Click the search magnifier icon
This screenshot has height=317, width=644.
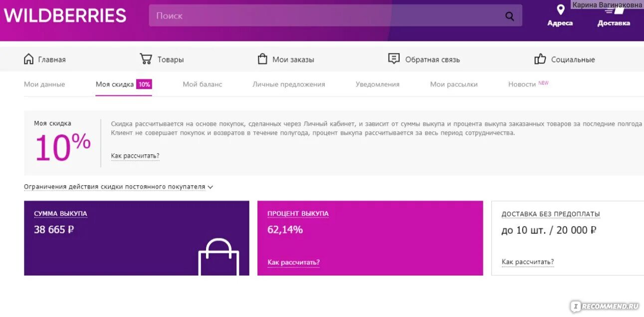click(x=509, y=16)
